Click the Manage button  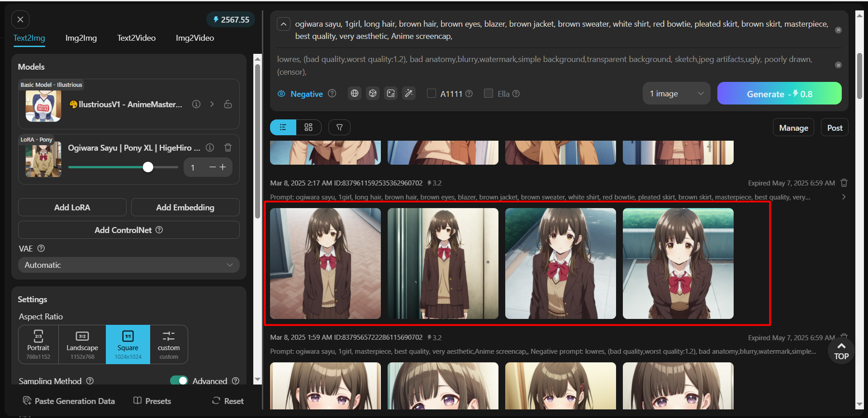pyautogui.click(x=793, y=128)
